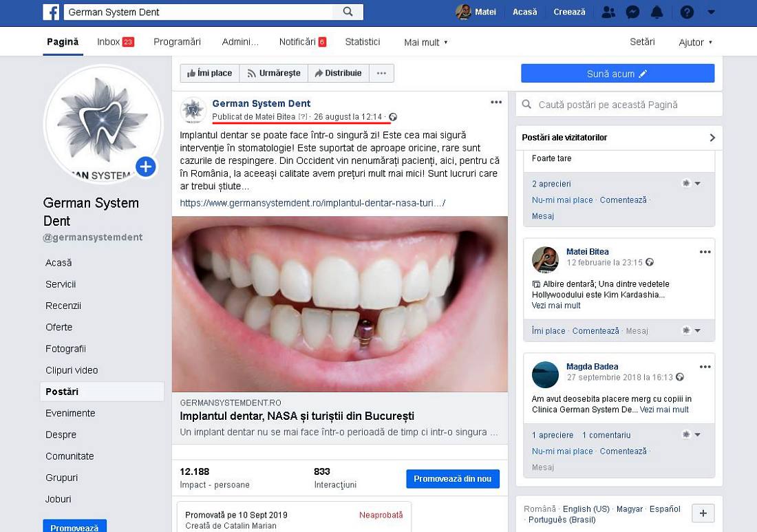Open the Ajutor dropdown menu

pos(695,42)
